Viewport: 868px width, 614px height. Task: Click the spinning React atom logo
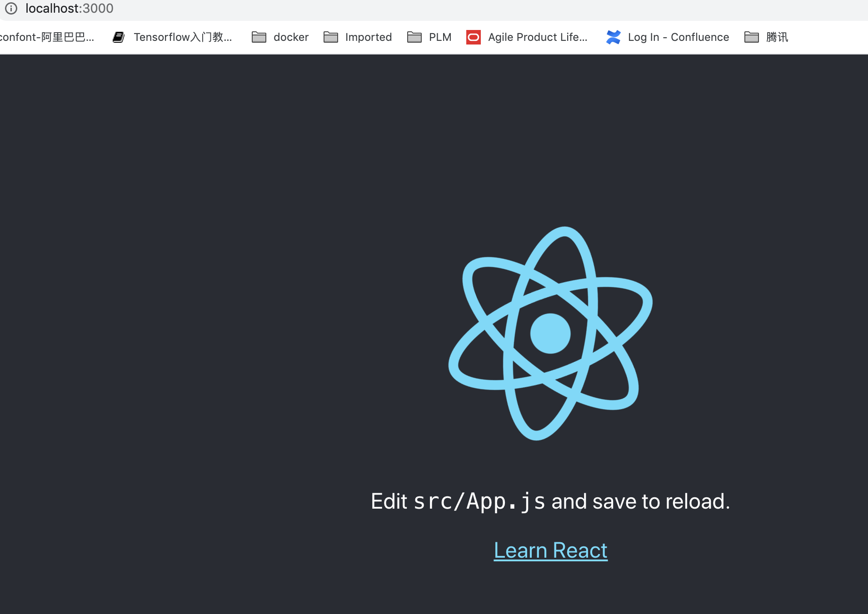tap(550, 333)
